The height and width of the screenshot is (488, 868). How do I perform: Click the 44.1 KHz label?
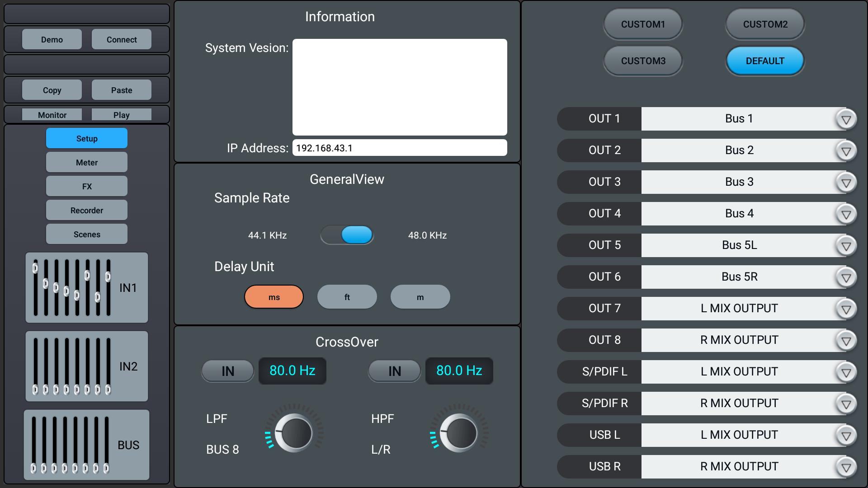pos(267,235)
